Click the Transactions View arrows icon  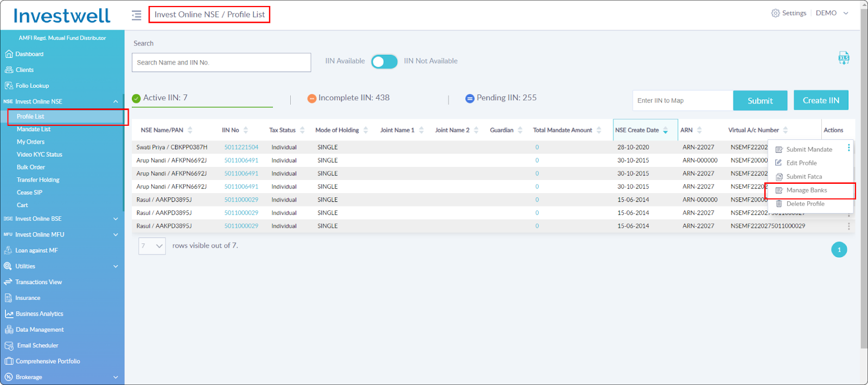point(8,282)
